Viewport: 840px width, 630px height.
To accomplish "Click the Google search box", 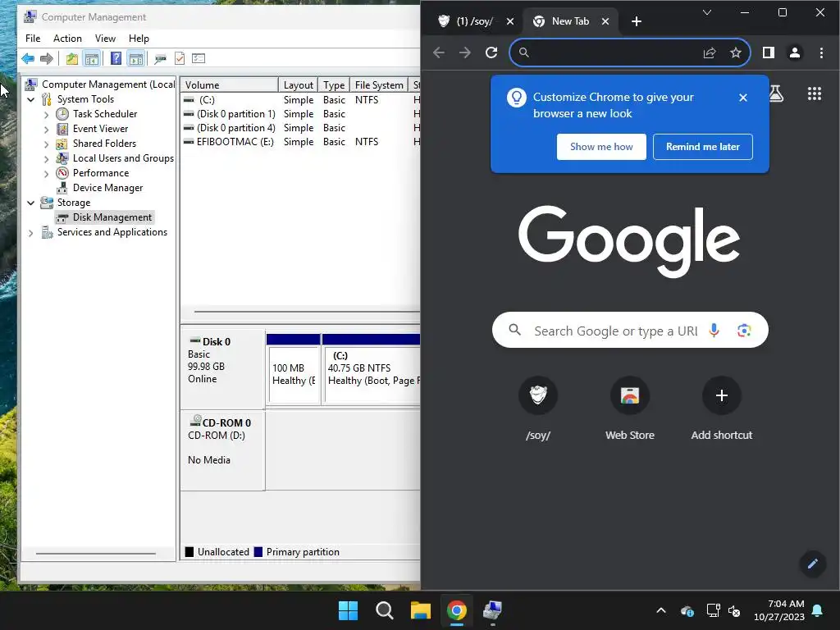I will (630, 330).
